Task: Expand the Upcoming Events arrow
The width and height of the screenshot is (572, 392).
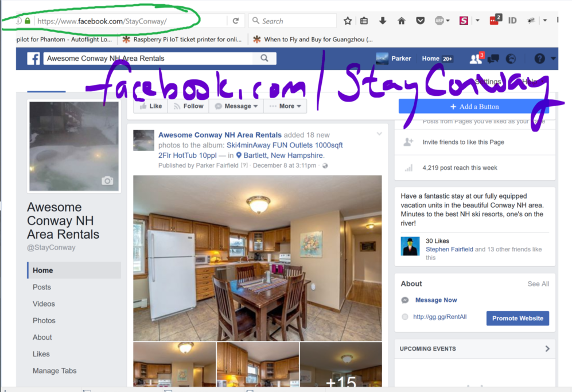Action: (x=547, y=348)
